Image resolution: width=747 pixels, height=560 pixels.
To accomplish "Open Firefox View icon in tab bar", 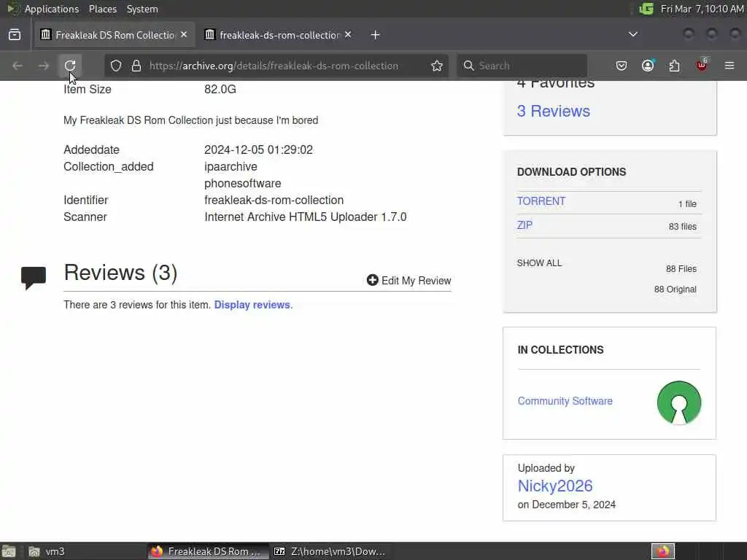I will [x=15, y=35].
